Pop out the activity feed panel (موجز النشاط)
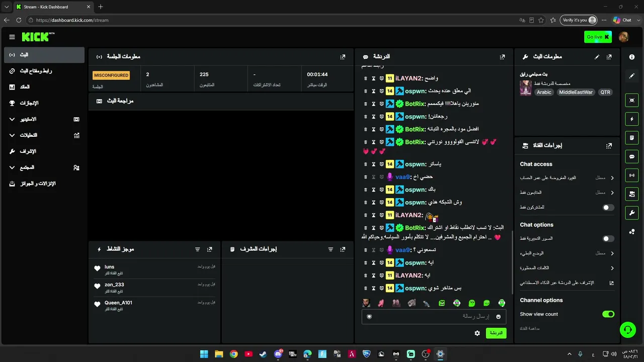 [209, 249]
